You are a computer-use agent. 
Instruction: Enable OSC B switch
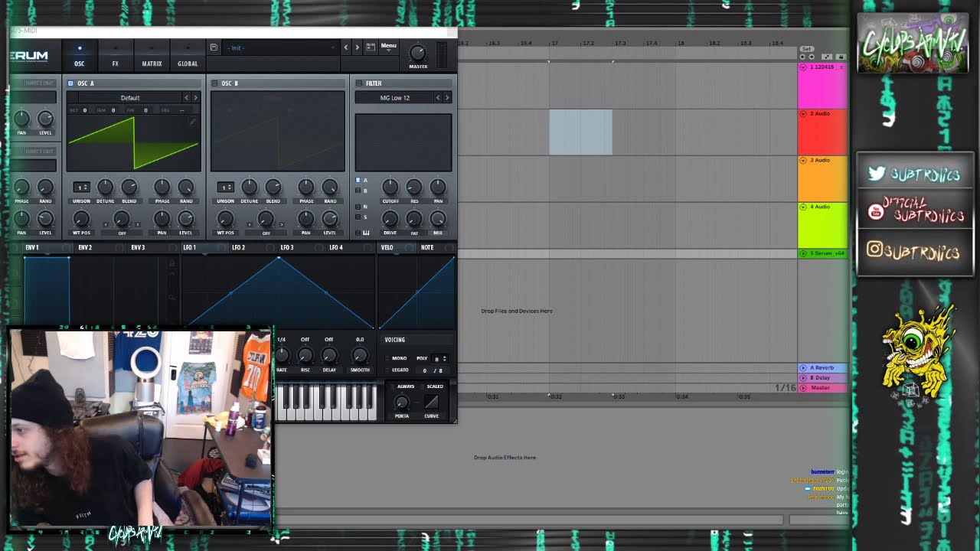click(214, 83)
